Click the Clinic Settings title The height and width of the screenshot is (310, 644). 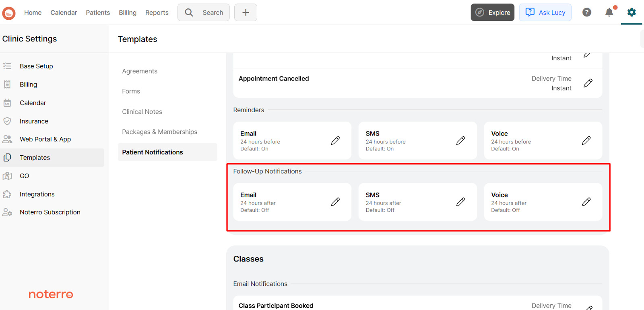click(29, 39)
